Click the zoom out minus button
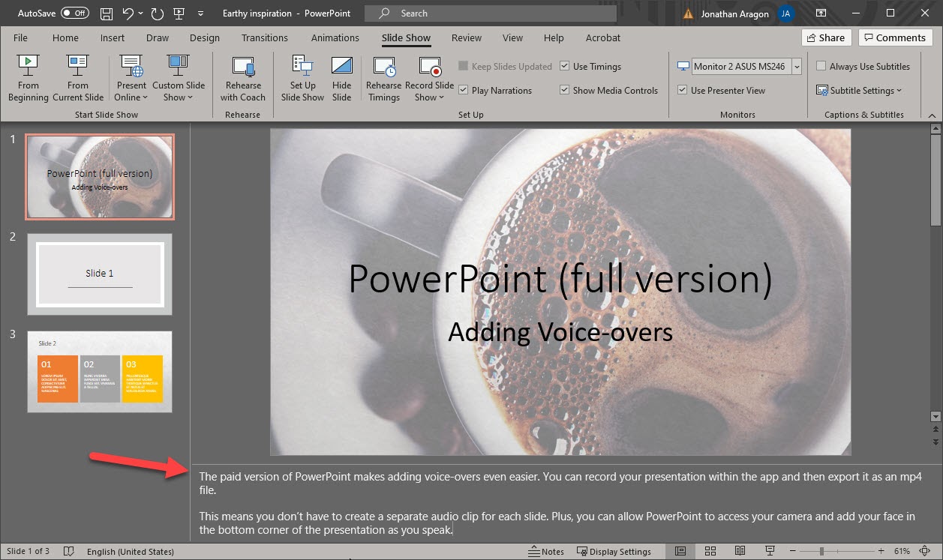Viewport: 943px width, 560px height. tap(791, 551)
